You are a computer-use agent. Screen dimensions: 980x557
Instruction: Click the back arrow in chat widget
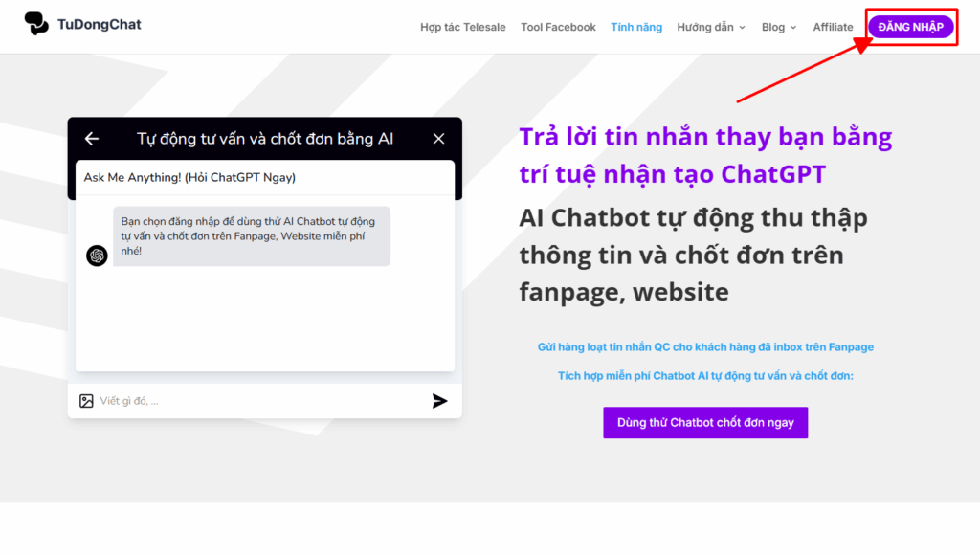[x=92, y=139]
